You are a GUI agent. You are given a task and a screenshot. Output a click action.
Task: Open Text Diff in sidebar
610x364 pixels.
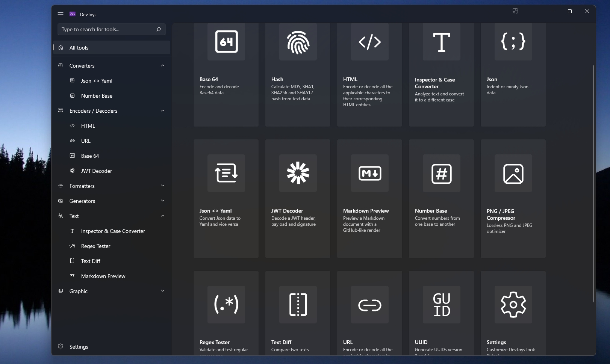[112, 261]
